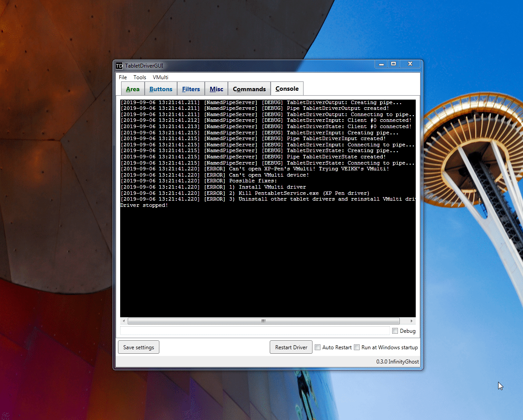Image resolution: width=523 pixels, height=420 pixels.
Task: Click the horizontal scrollbar left arrow
Action: coord(123,321)
